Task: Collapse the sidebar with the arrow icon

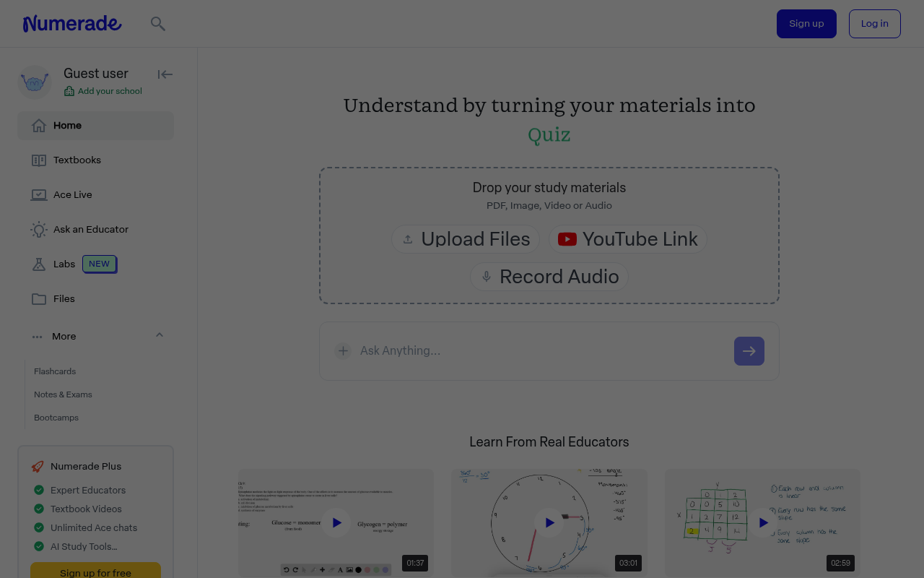Action: click(x=165, y=74)
